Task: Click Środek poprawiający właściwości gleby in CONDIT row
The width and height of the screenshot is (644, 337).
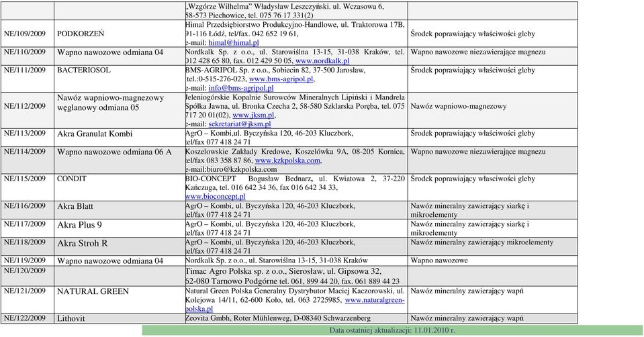Action: pos(473,179)
